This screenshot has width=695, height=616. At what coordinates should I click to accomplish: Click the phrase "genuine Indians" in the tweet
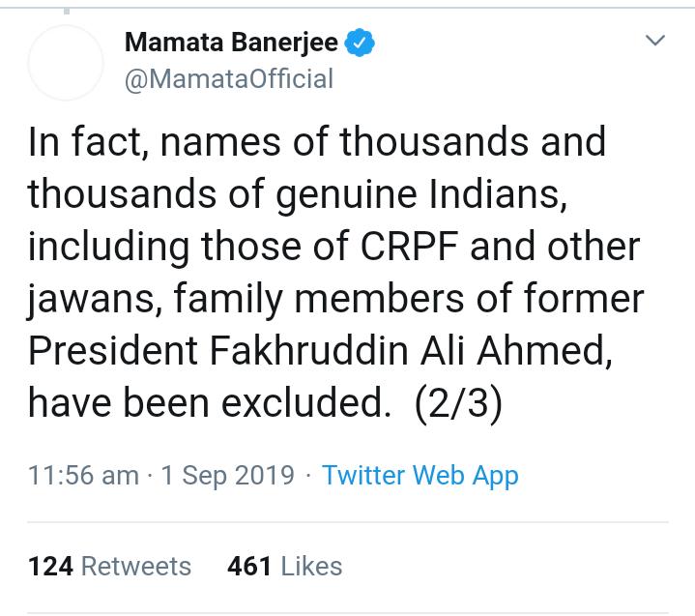click(x=421, y=195)
